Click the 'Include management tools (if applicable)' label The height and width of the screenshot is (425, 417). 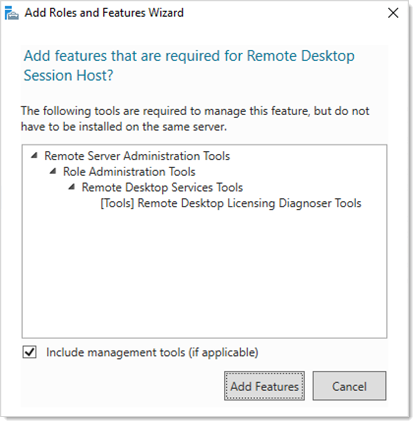click(x=152, y=352)
